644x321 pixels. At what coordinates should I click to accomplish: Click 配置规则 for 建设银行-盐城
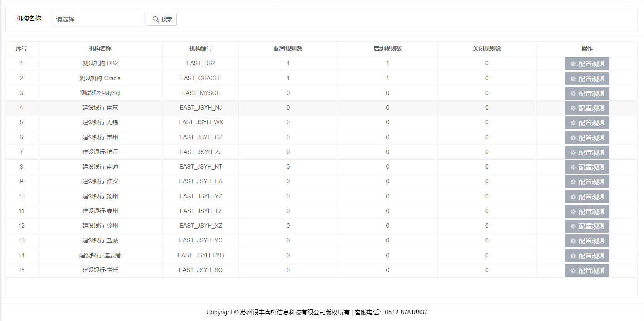(587, 241)
